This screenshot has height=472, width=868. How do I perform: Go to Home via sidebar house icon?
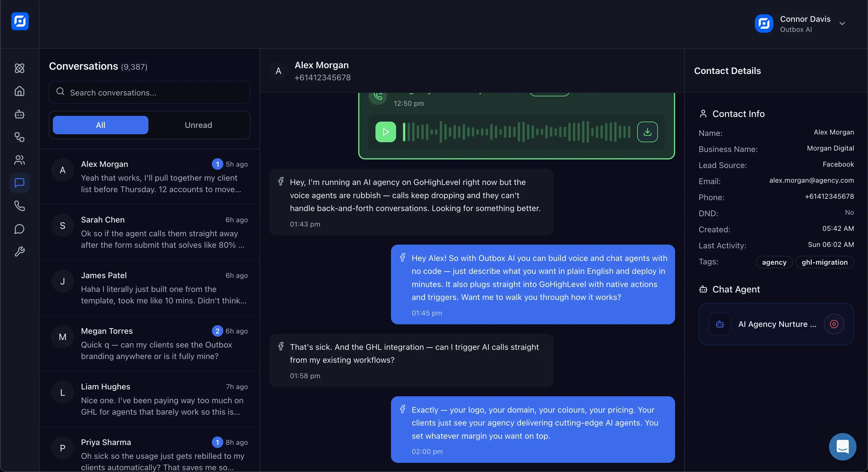click(20, 91)
